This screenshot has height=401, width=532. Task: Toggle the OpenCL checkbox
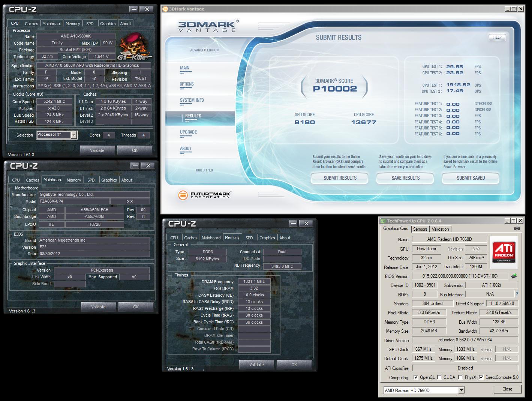415,377
